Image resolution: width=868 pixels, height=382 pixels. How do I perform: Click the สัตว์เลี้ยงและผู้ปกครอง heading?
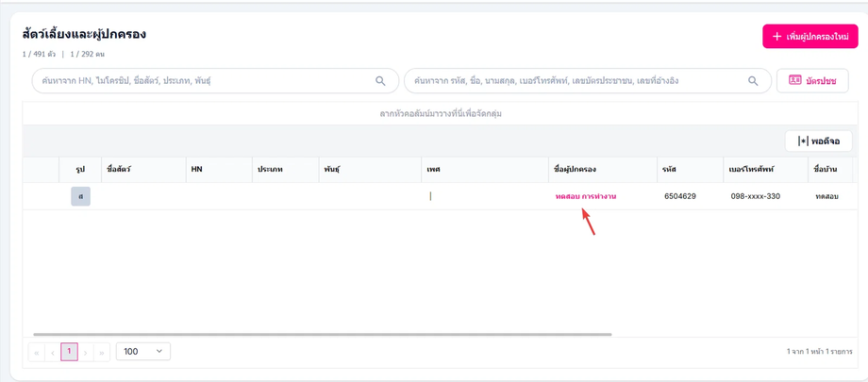(84, 34)
